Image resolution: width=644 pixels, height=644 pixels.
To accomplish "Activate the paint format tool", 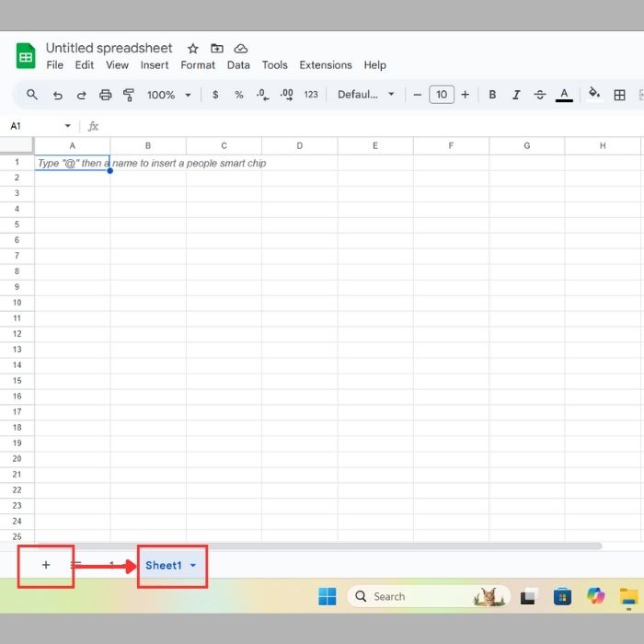I will 129,96.
